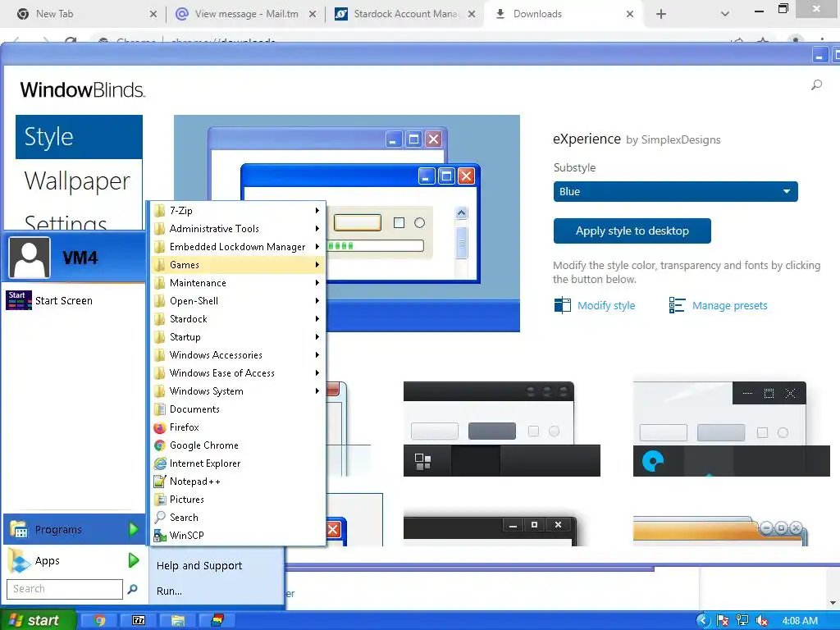
Task: Click the WinSCP icon
Action: (x=160, y=535)
